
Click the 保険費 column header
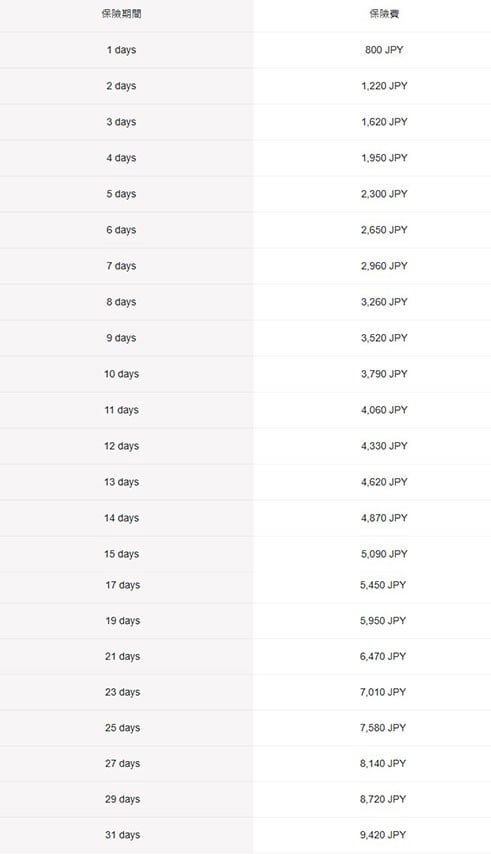click(384, 14)
